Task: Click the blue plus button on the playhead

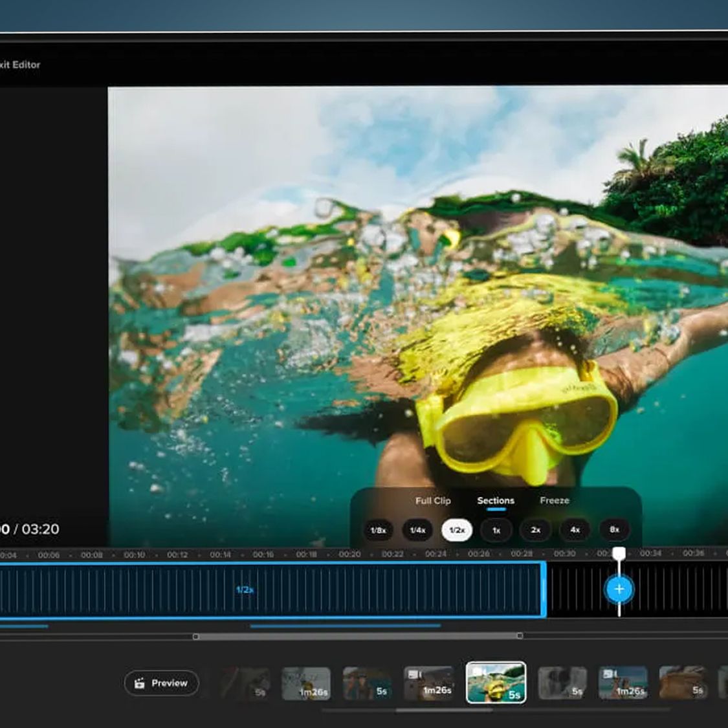Action: tap(619, 589)
